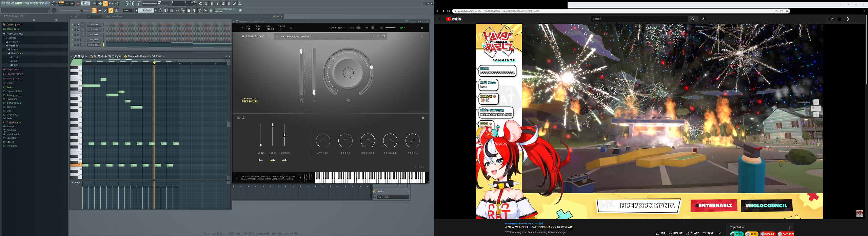Select the piano roll selection rectangle tool
The image size is (868, 236).
click(113, 56)
